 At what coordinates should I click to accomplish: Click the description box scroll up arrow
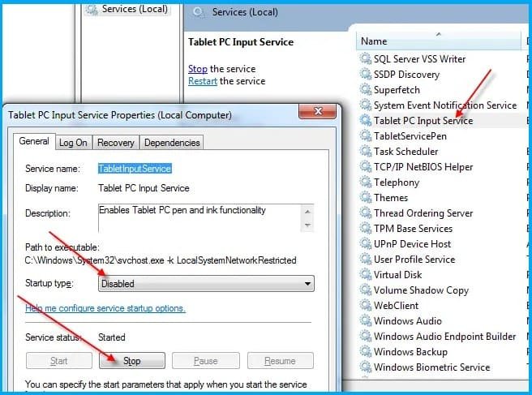click(x=307, y=212)
